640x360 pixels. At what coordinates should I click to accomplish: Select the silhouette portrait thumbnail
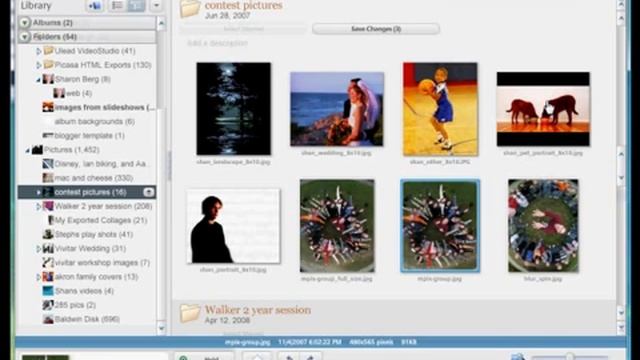click(x=233, y=226)
